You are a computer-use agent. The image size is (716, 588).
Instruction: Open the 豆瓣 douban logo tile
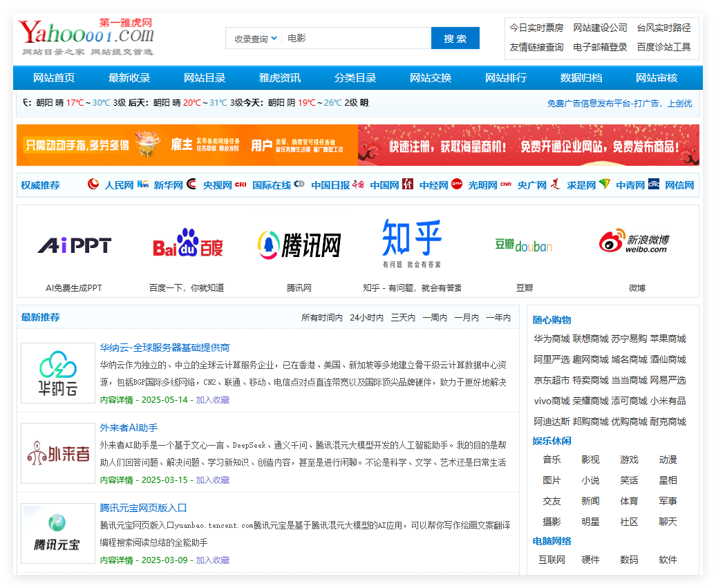pyautogui.click(x=524, y=245)
